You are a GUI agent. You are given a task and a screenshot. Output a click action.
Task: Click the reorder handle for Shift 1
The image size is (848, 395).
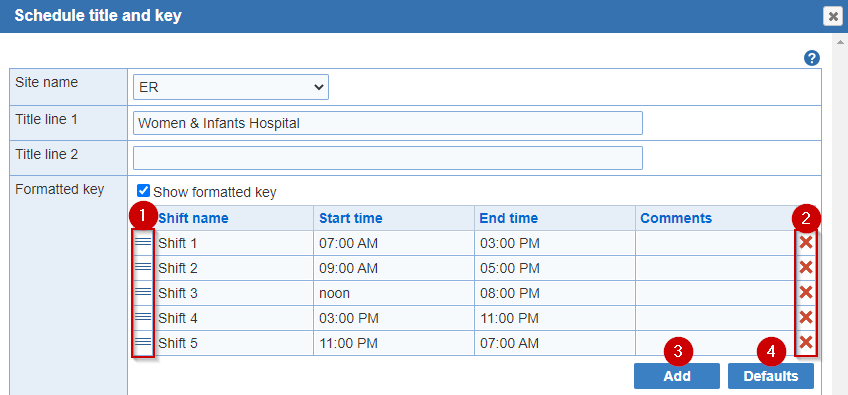point(143,242)
